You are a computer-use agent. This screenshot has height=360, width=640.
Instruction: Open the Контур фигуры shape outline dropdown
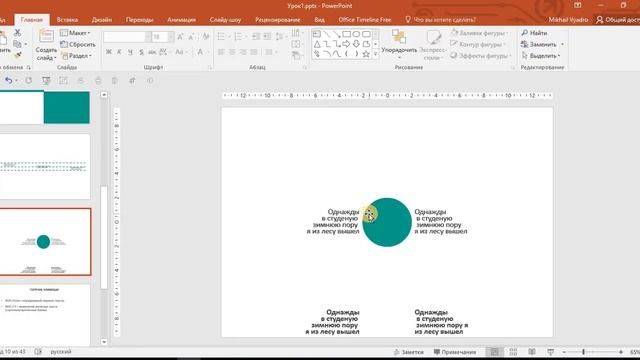[478, 44]
